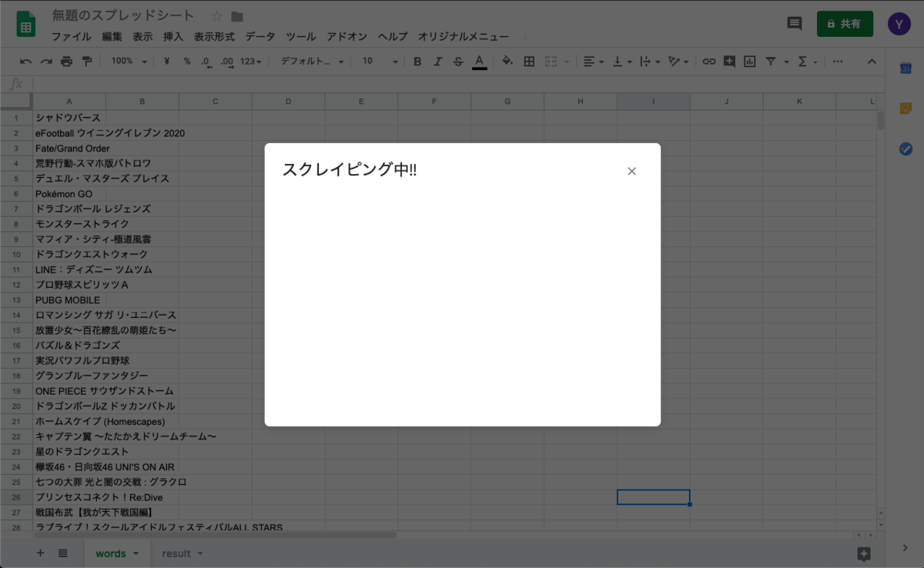This screenshot has width=924, height=568.
Task: Open the ツール menu
Action: coord(301,36)
